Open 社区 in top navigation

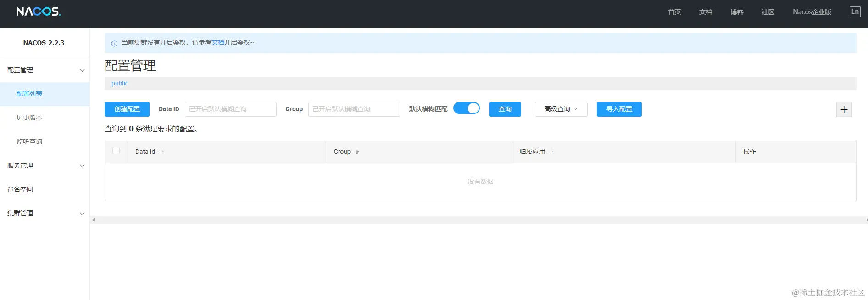(768, 12)
